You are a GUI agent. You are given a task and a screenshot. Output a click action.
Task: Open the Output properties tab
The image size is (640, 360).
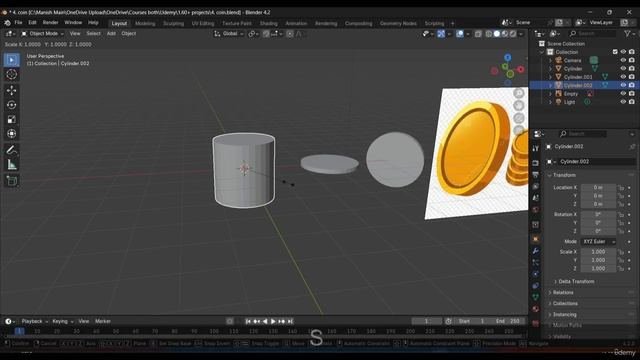coord(536,175)
